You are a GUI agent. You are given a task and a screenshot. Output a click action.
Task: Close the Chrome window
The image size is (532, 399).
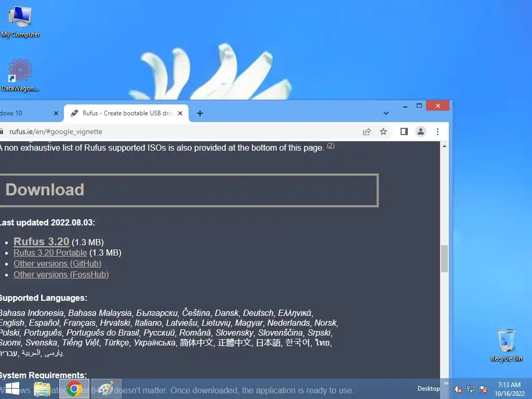tap(437, 106)
